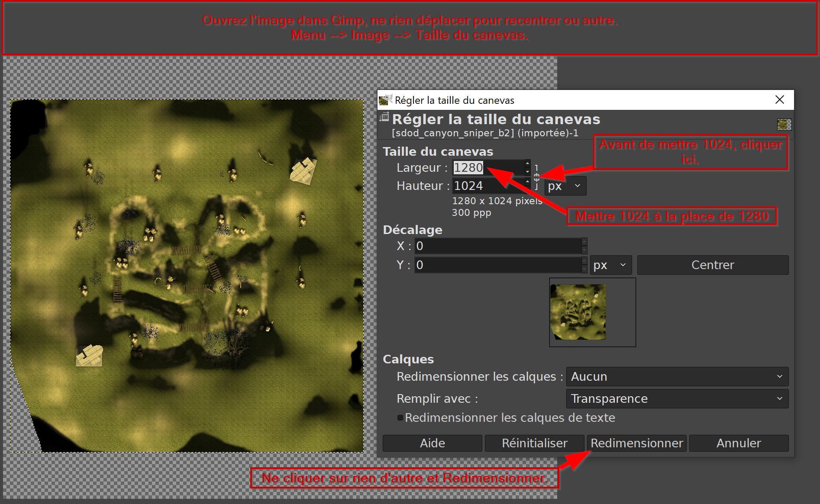The width and height of the screenshot is (820, 504).
Task: Increase Hauteur with the up arrow
Action: coord(527,181)
